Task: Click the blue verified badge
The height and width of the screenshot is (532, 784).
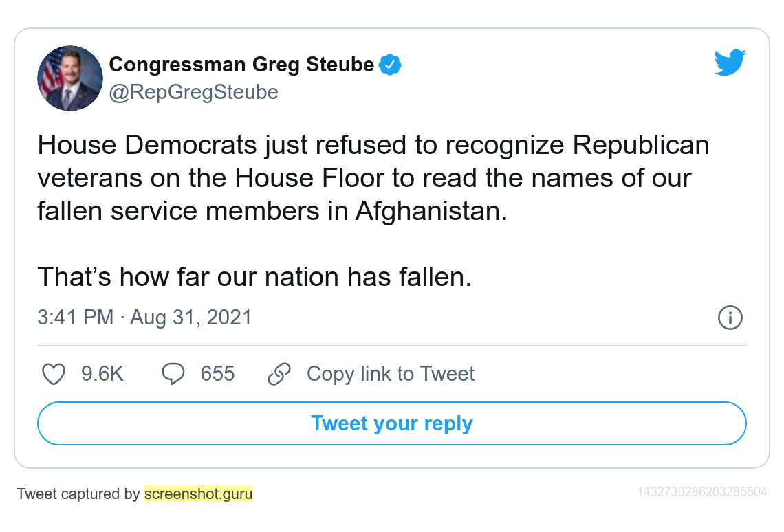Action: [390, 65]
